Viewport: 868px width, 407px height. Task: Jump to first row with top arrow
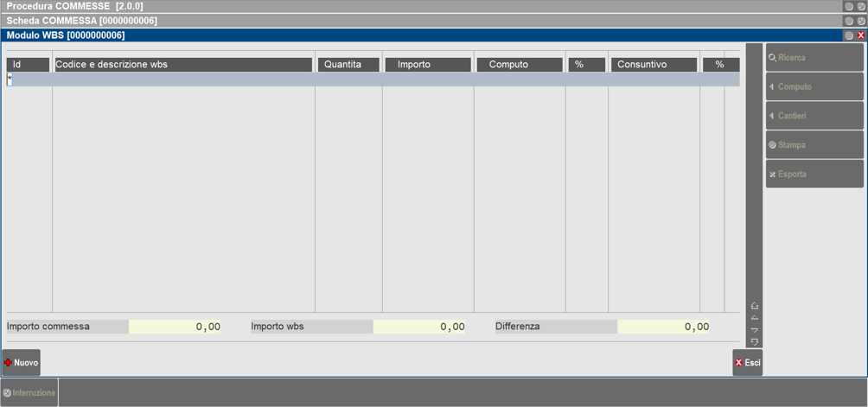755,306
